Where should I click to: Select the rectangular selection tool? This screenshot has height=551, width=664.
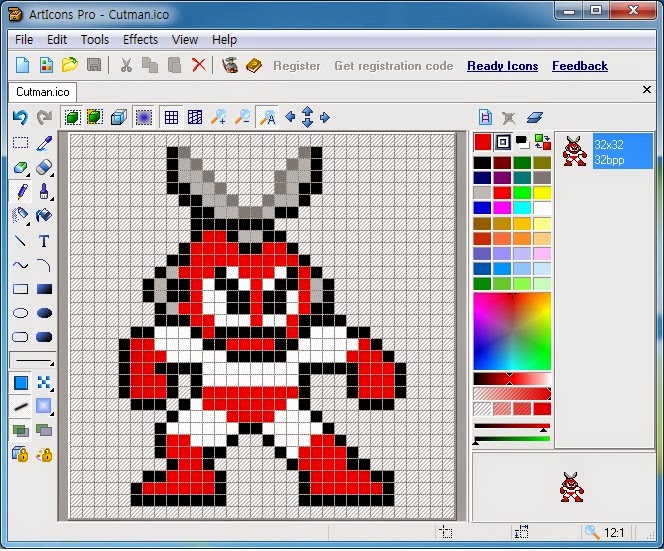click(x=20, y=143)
